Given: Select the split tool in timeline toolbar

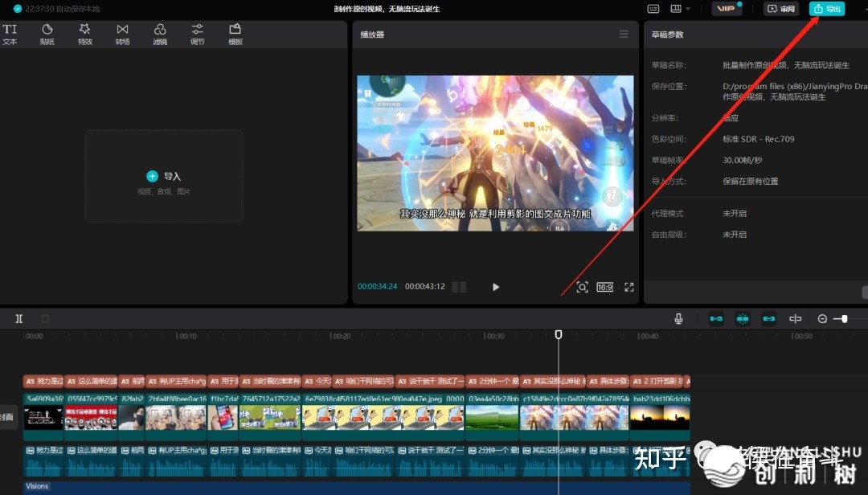Looking at the screenshot, I should pyautogui.click(x=19, y=319).
